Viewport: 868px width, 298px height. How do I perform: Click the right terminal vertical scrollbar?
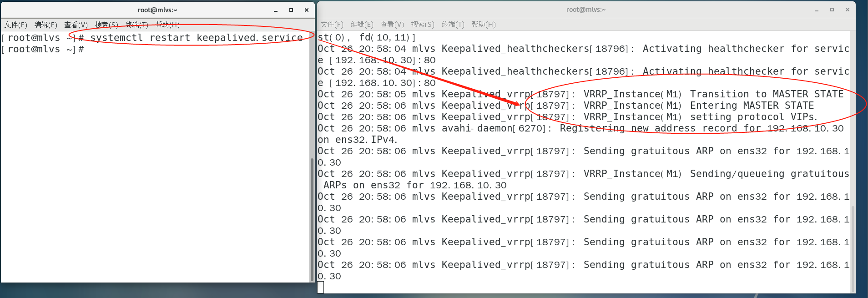(x=853, y=248)
